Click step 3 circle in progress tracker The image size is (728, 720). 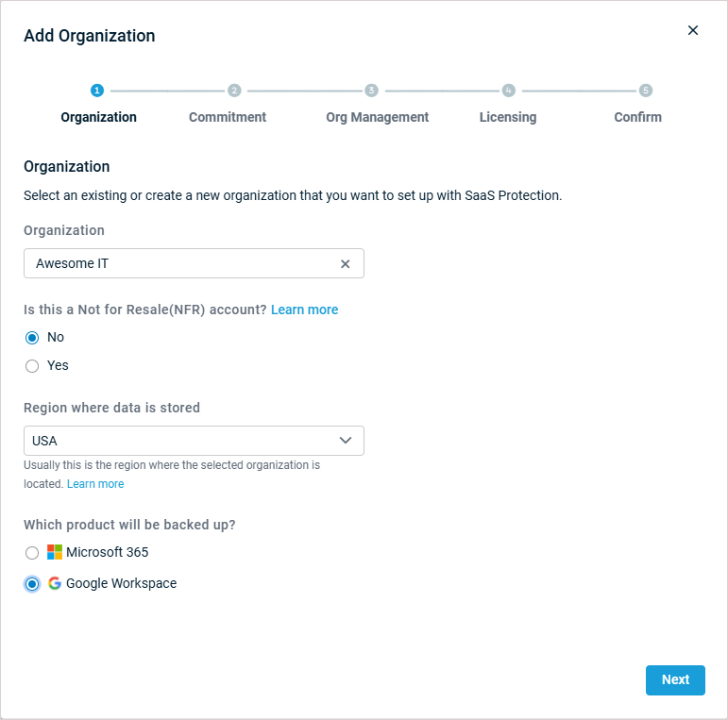pos(371,91)
